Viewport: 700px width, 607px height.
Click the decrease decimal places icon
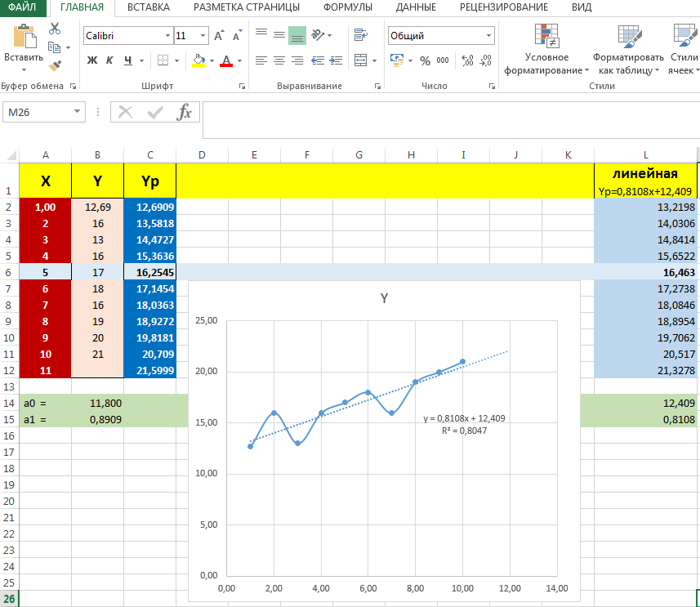coord(486,60)
